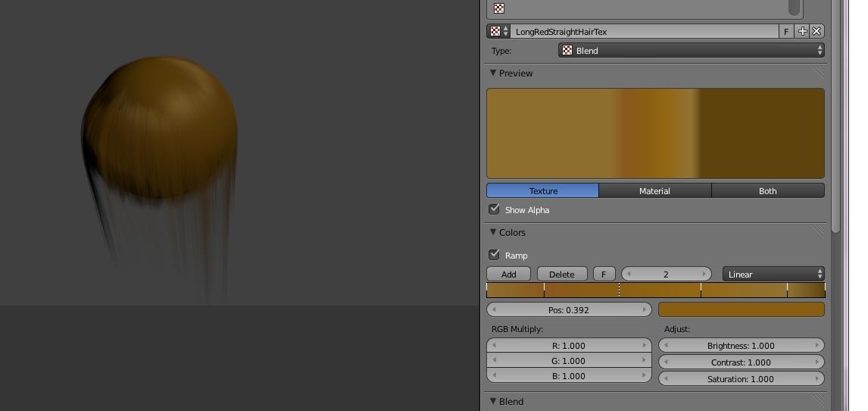Click the Pos: 0.392 field
The width and height of the screenshot is (868, 411).
pyautogui.click(x=569, y=309)
